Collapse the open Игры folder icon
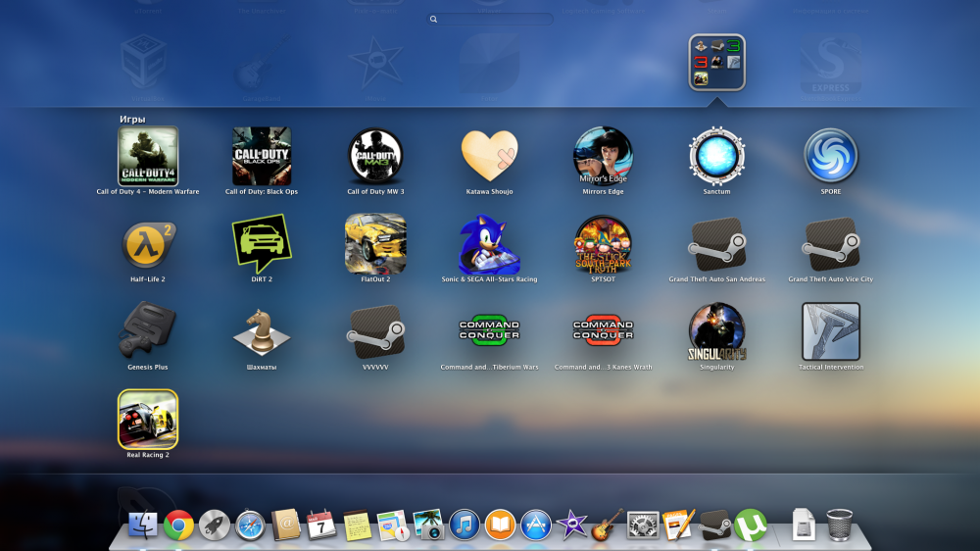Viewport: 980px width, 551px height. (717, 63)
